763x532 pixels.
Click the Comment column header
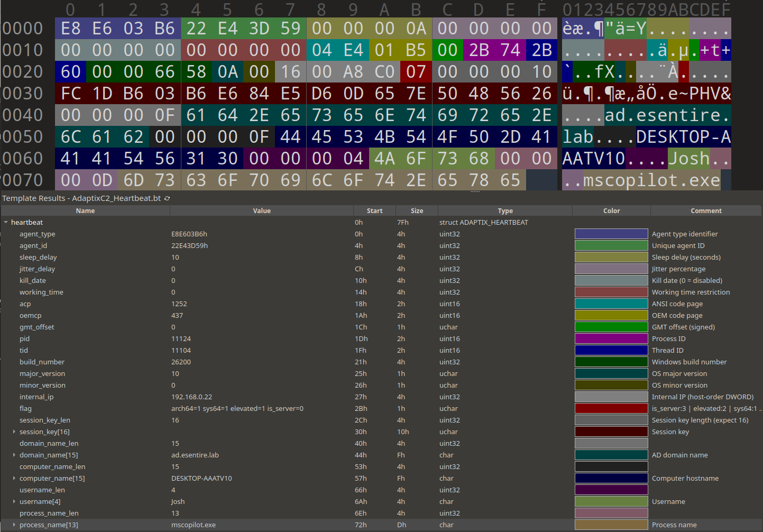tap(706, 210)
